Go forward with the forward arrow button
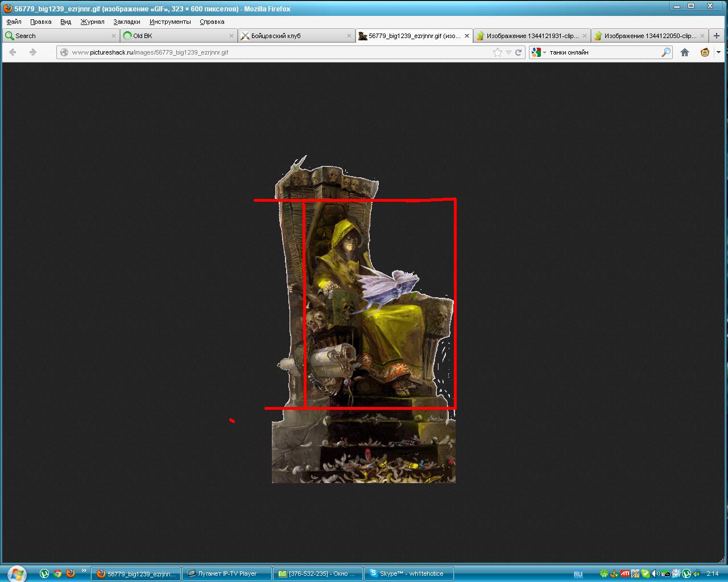This screenshot has width=728, height=582. [x=33, y=52]
